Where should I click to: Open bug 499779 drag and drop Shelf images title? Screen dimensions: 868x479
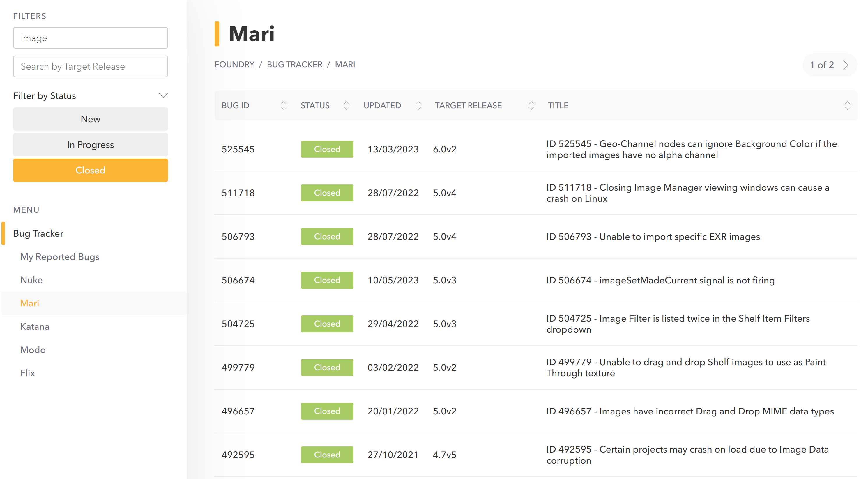point(686,367)
